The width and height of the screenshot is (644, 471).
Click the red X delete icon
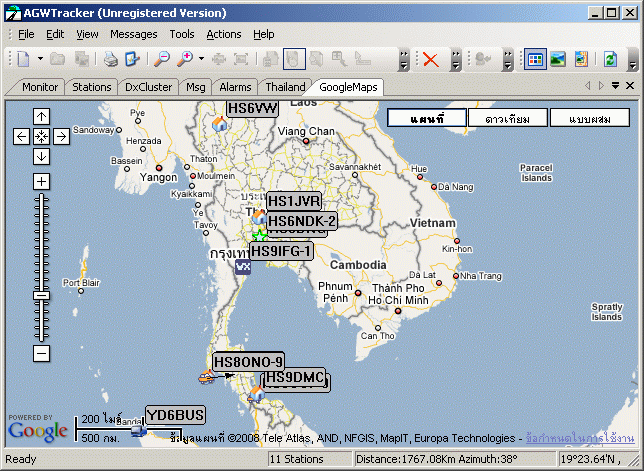[431, 60]
